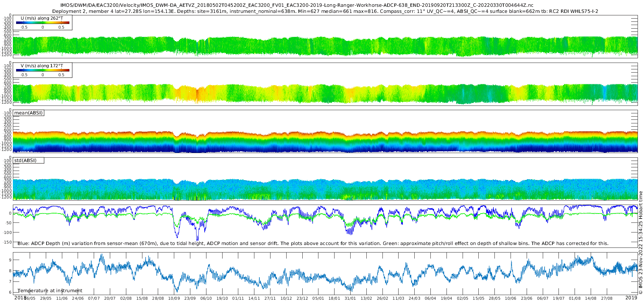This screenshot has width=644, height=304.
Task: Select the "V (m/s) along 172°T" legend label
Action: tap(42, 66)
